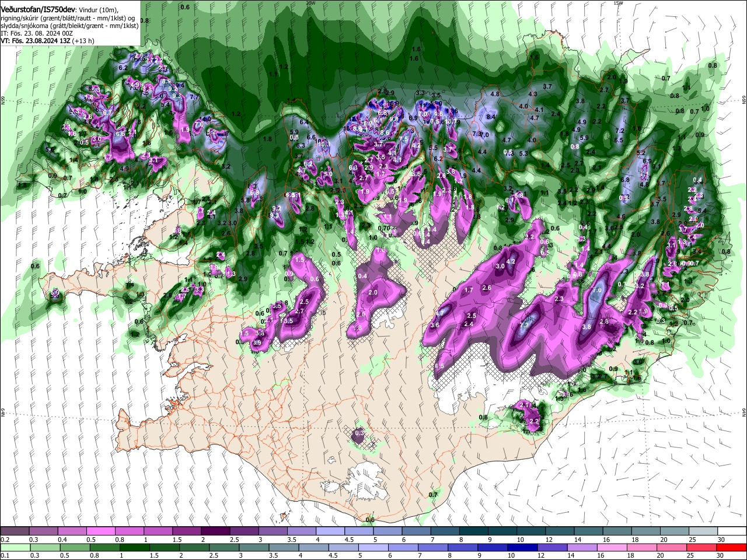Viewport: 747px width, 560px height.
Task: Select the palest green swatch above 0.1
Action: tap(15, 548)
